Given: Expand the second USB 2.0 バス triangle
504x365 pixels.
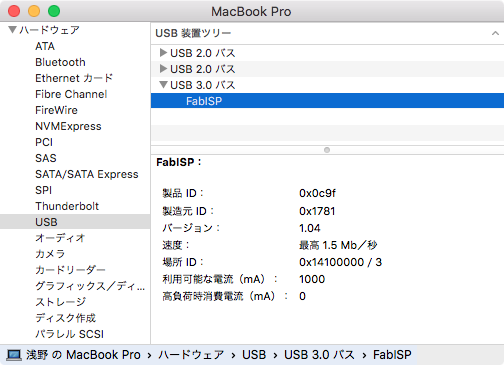Looking at the screenshot, I should pos(163,69).
